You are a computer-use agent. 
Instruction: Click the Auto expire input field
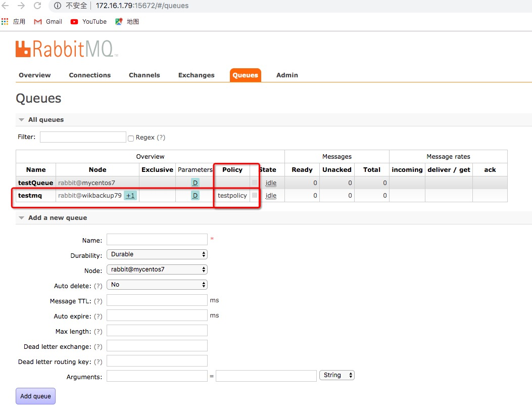pyautogui.click(x=157, y=315)
